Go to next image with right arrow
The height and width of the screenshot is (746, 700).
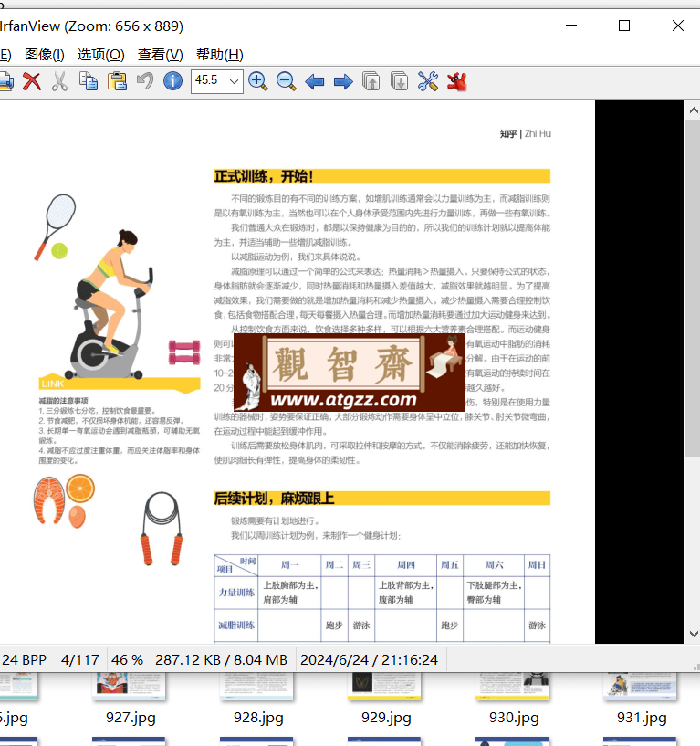tap(343, 82)
